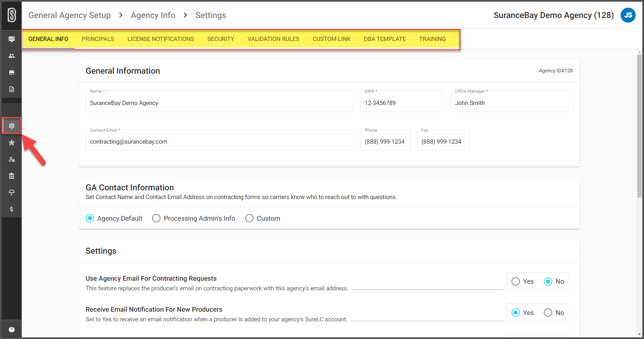The width and height of the screenshot is (644, 339).
Task: Click the scrollbar down arrow
Action: click(x=639, y=334)
